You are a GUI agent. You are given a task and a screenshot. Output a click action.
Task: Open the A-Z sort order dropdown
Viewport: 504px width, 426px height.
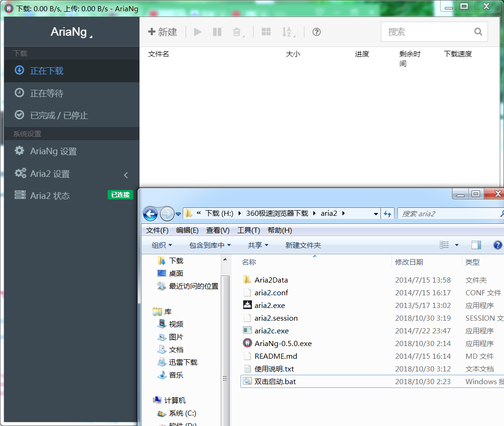pos(288,32)
